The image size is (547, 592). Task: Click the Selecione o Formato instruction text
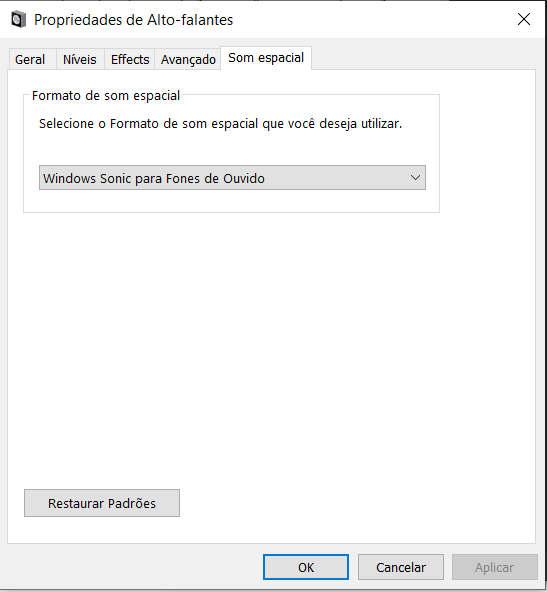point(220,124)
